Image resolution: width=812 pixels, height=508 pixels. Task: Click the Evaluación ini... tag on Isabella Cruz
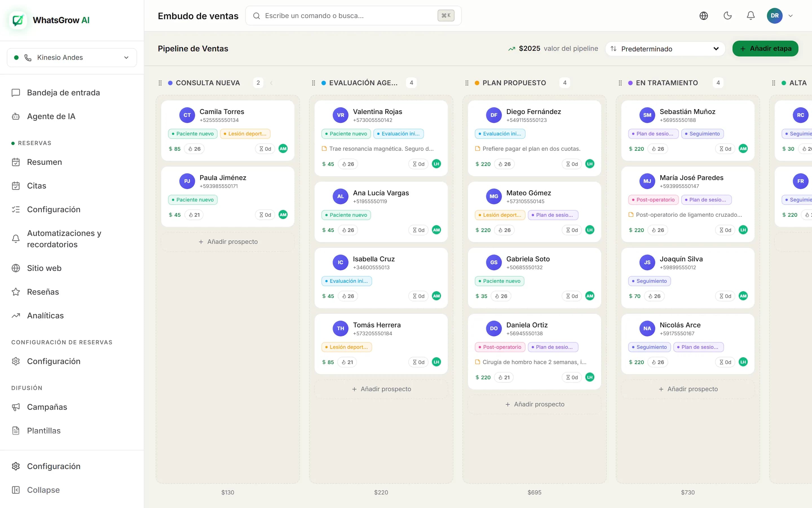tap(347, 281)
